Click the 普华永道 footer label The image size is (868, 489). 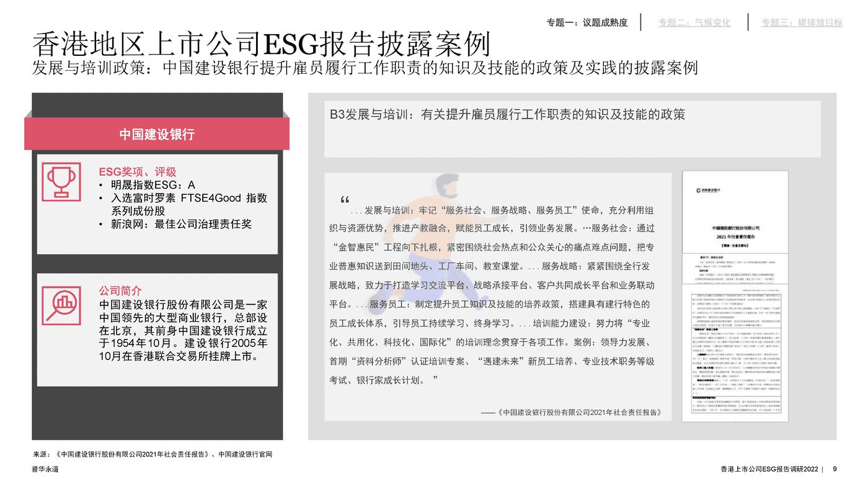coord(45,470)
